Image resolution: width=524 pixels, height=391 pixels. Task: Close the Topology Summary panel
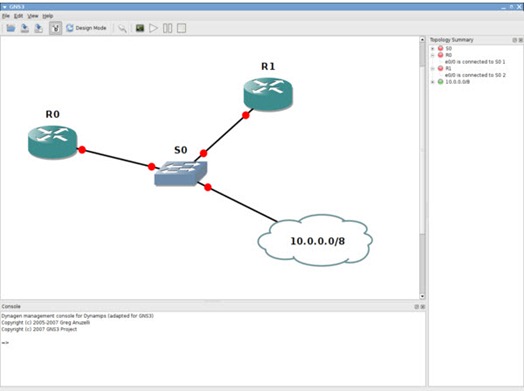point(521,40)
